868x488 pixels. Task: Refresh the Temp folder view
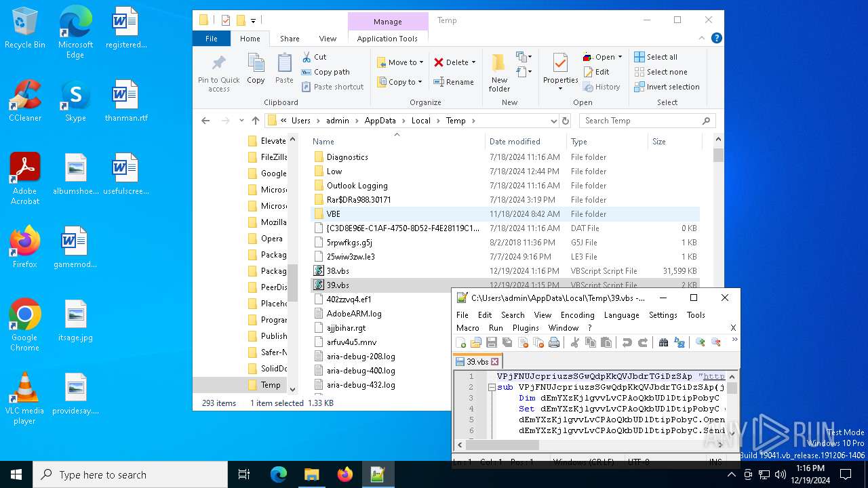(566, 121)
